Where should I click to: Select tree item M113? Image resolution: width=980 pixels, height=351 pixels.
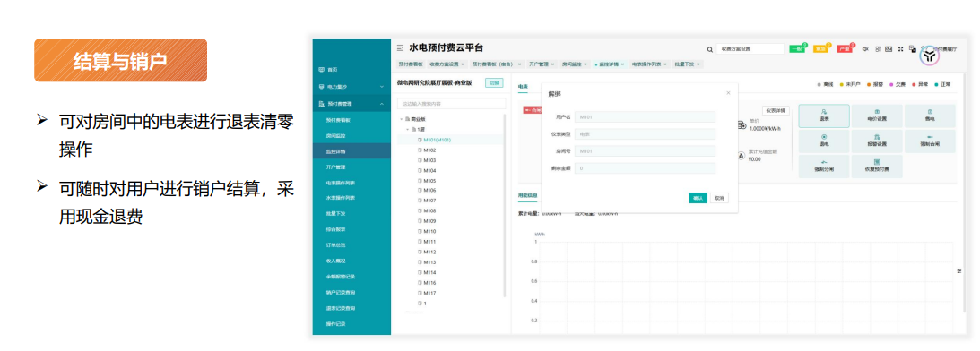tap(429, 262)
